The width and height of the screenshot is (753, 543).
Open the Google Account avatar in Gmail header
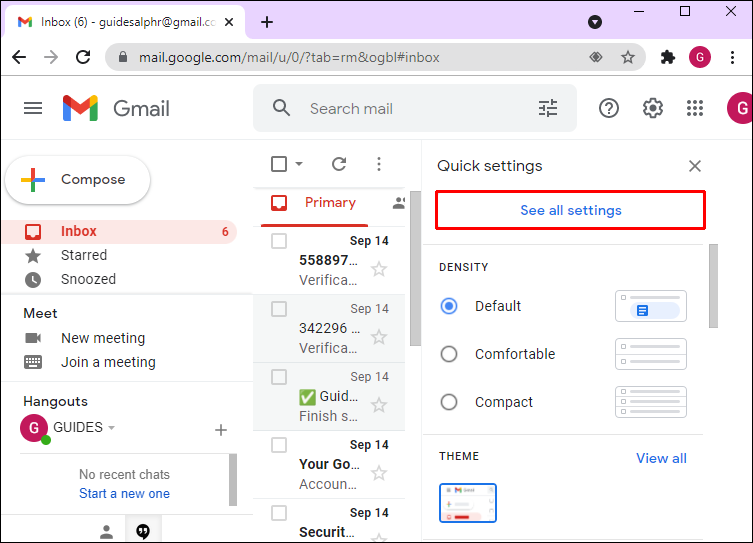740,109
